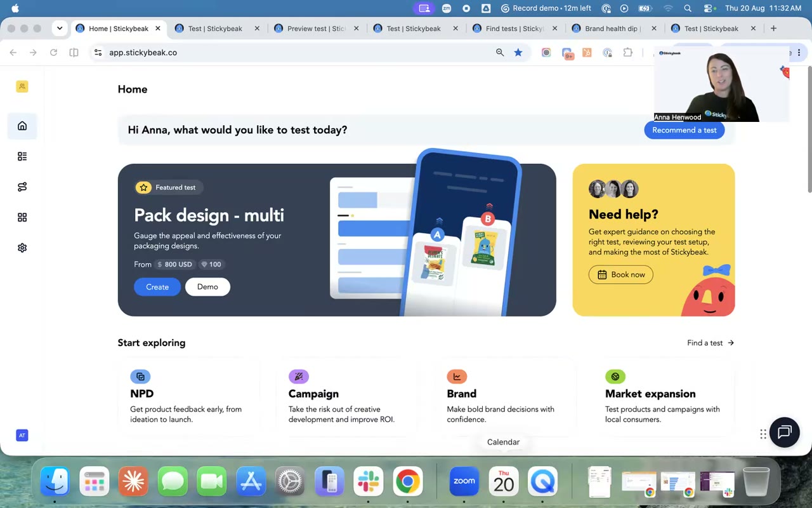812x508 pixels.
Task: Open the six-dot grip next to chat
Action: tap(763, 434)
